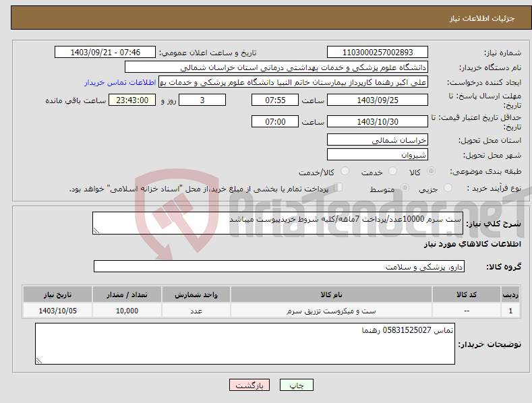532x403 pixels.
Task: Click the buyer organization name field
Action: point(276,67)
